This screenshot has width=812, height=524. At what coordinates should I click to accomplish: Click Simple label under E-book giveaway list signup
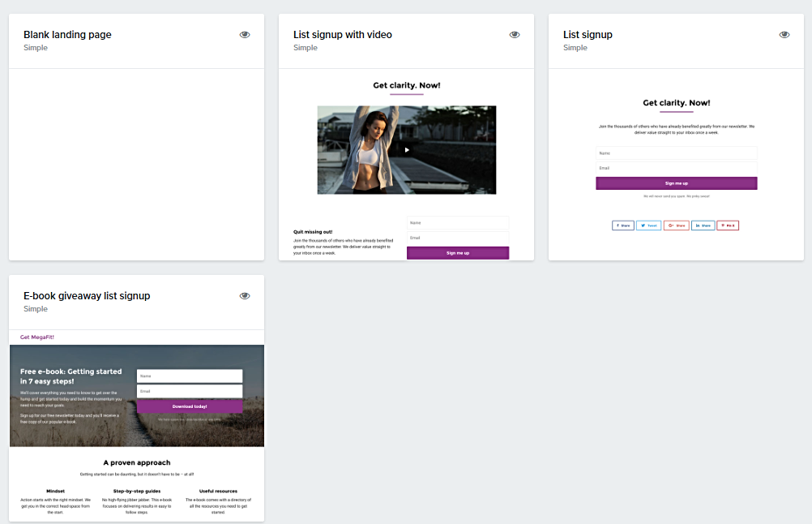coord(35,309)
